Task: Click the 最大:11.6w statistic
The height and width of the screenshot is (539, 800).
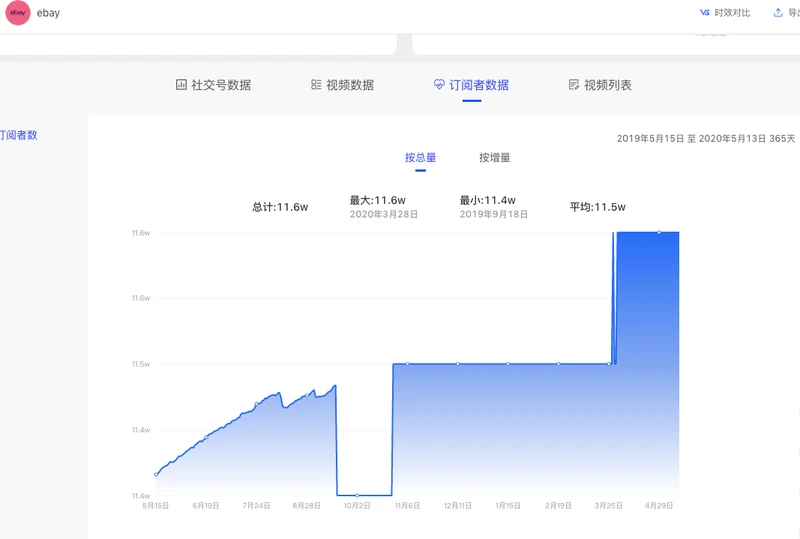Action: (x=378, y=200)
